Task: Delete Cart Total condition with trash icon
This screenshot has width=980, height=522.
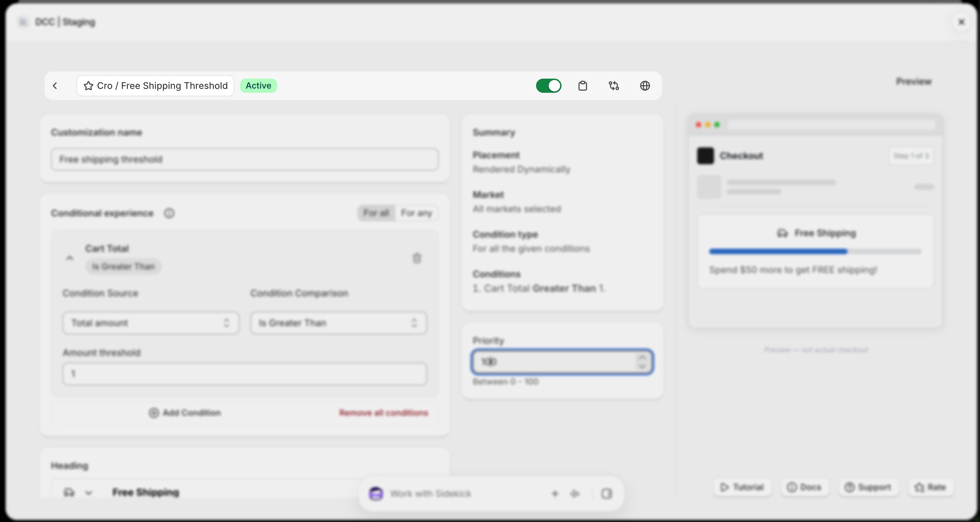Action: [417, 258]
